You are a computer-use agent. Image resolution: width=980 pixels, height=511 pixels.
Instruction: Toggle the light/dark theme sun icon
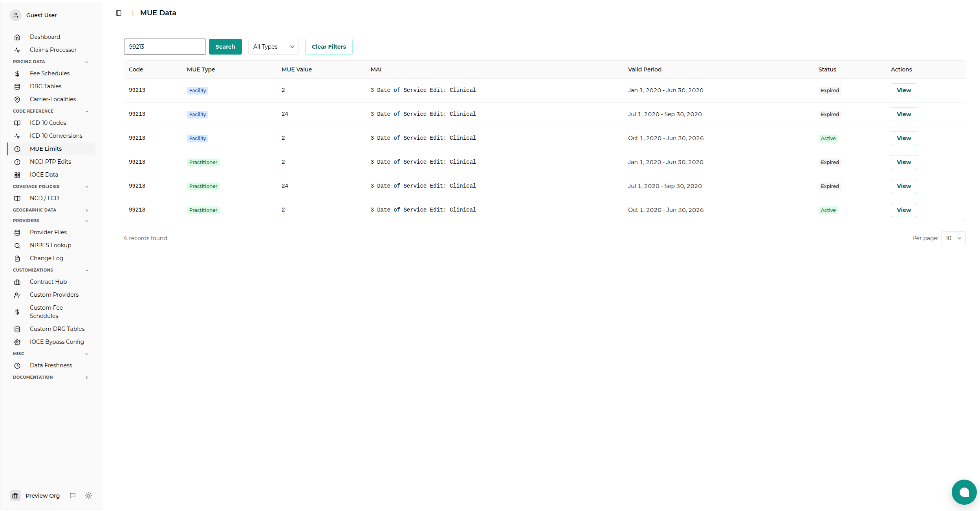pyautogui.click(x=88, y=496)
